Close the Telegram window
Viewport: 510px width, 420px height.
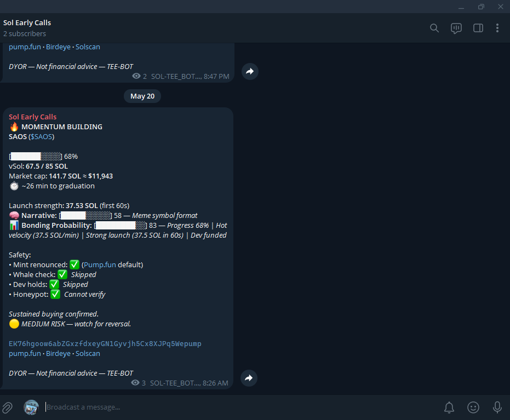point(501,7)
